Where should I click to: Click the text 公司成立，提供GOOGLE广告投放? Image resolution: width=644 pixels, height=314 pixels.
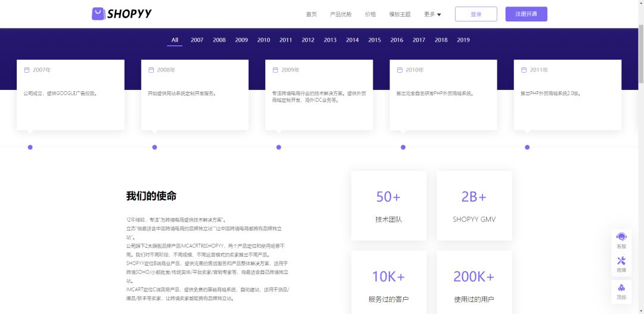pyautogui.click(x=61, y=93)
